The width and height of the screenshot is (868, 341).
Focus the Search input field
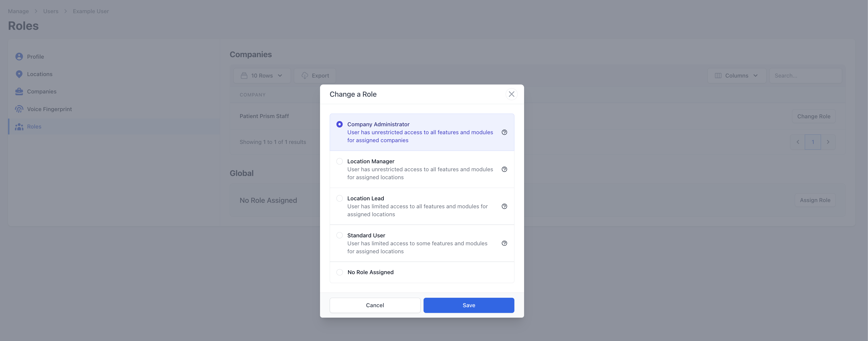(x=805, y=76)
